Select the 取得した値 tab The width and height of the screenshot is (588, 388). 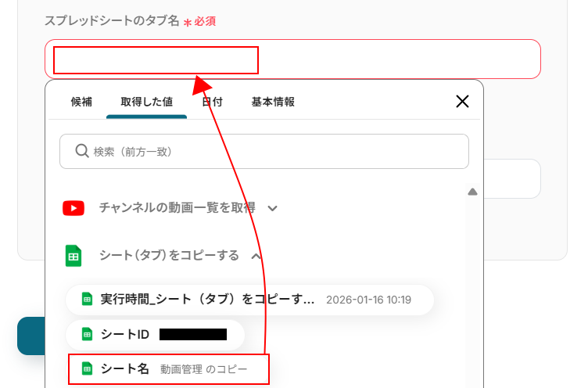[x=147, y=102]
